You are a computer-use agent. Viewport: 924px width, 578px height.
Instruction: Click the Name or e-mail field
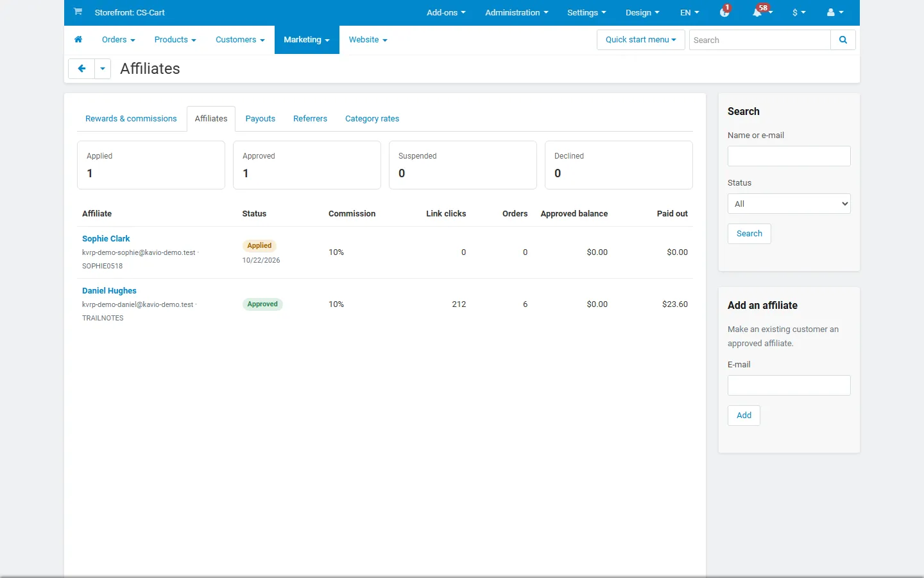[789, 156]
